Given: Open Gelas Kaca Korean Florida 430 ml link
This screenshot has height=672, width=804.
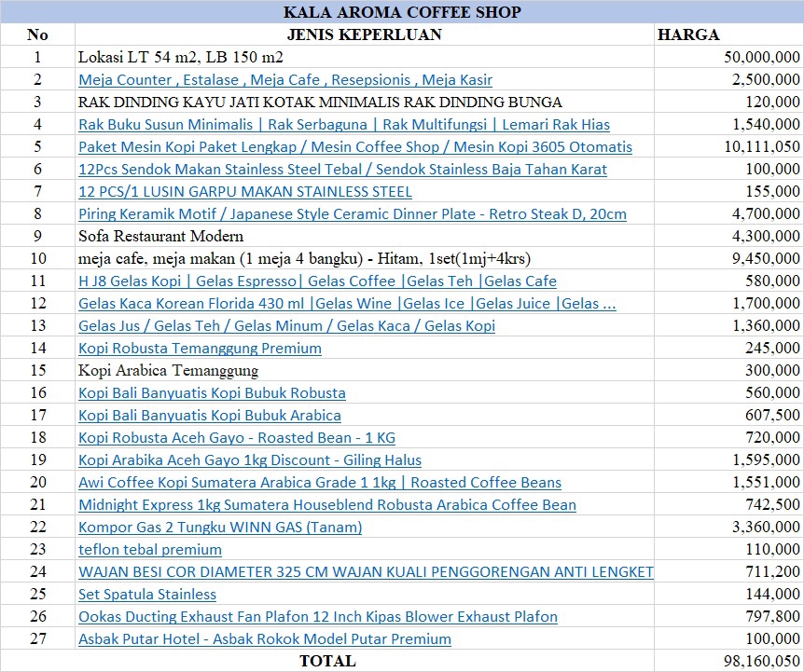Looking at the screenshot, I should (x=347, y=304).
